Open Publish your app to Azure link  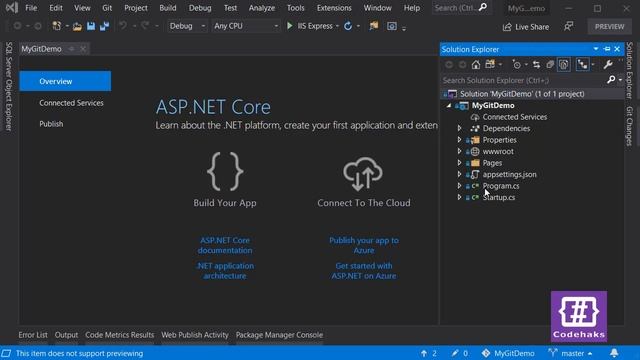(364, 245)
